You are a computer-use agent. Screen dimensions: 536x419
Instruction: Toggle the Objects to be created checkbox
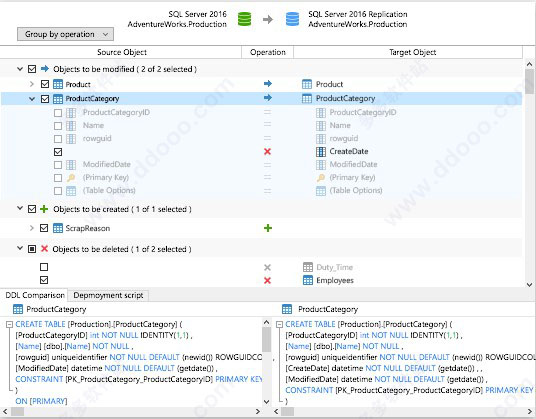32,209
